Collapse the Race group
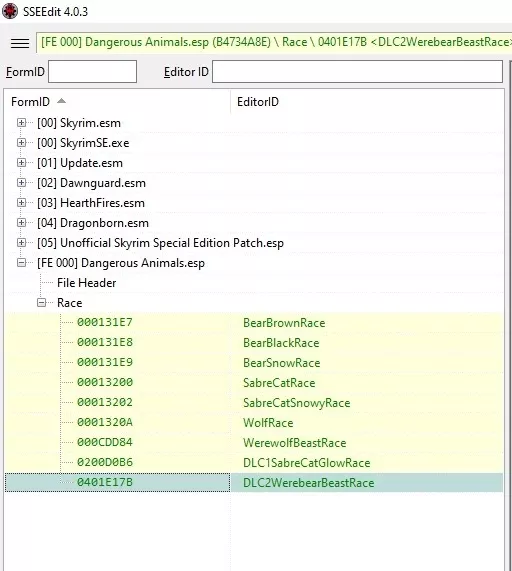The width and height of the screenshot is (512, 571). 42,303
